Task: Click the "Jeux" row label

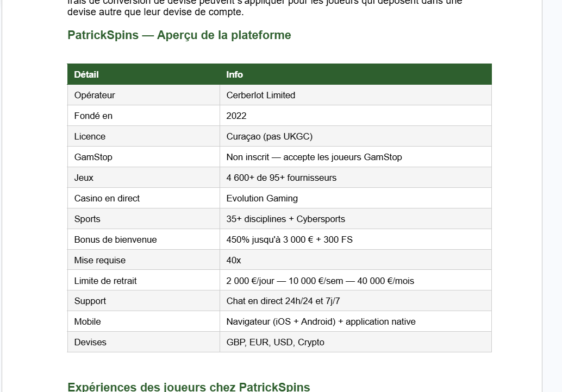Action: click(x=143, y=178)
